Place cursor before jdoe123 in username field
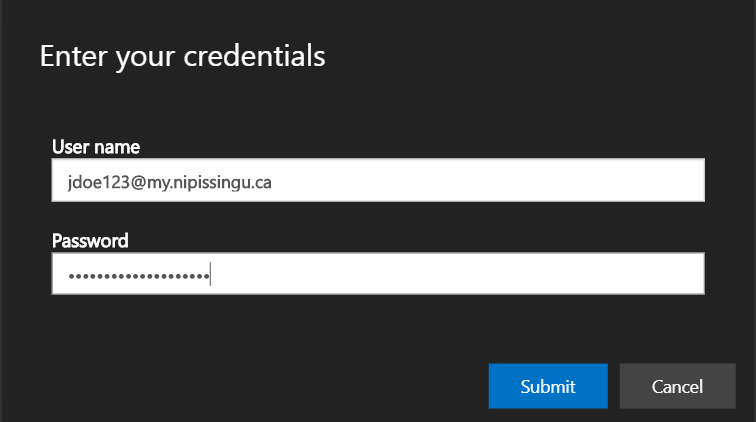 pos(59,182)
